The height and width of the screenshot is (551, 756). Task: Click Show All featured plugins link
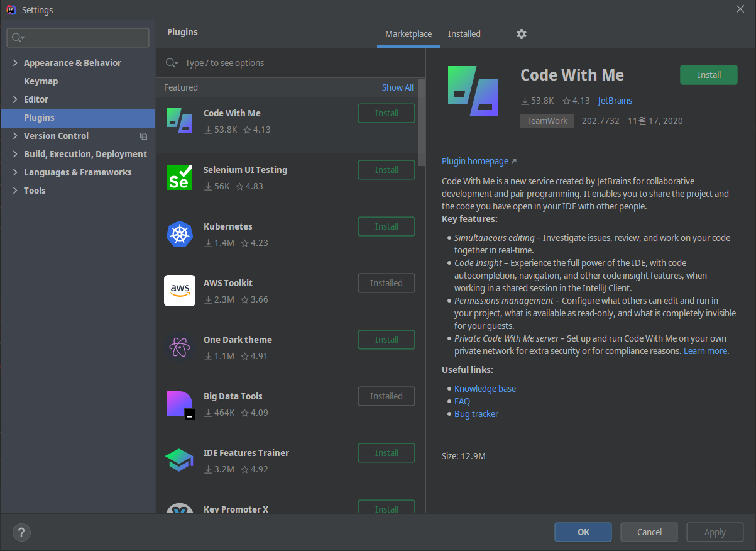tap(398, 87)
